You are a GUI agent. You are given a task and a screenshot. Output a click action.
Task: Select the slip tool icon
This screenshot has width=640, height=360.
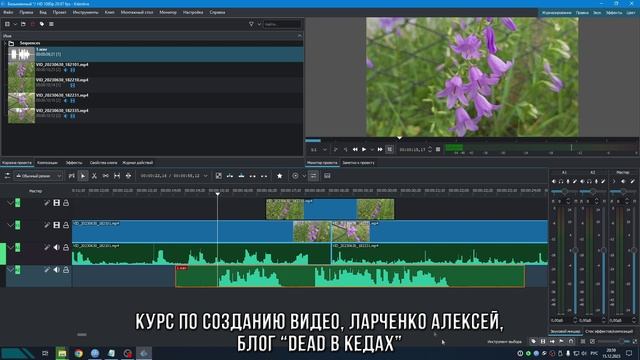(x=117, y=176)
